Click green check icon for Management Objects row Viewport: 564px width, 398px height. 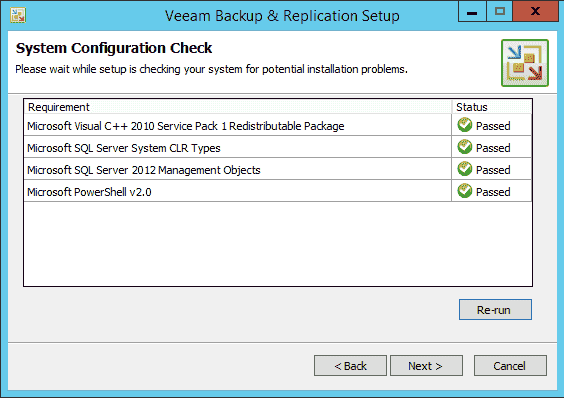[x=464, y=169]
